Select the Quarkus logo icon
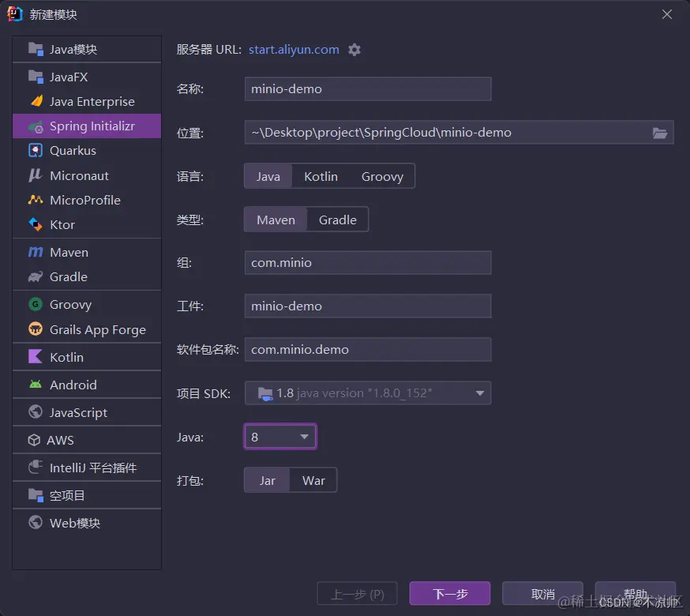Viewport: 690px width, 616px height. point(36,151)
